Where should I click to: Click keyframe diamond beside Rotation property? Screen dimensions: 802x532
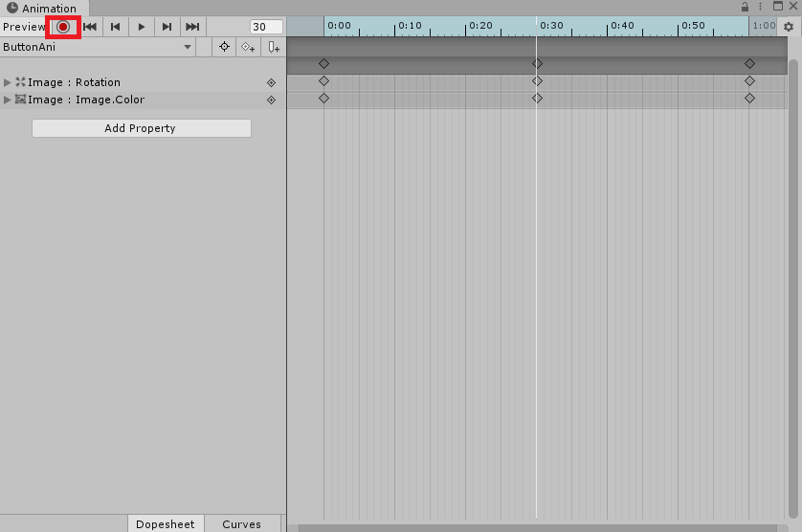pos(272,83)
